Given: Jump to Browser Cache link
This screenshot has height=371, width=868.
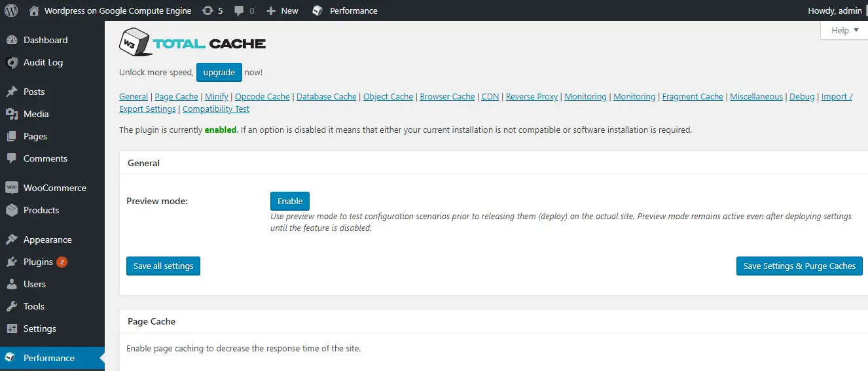Looking at the screenshot, I should 448,96.
